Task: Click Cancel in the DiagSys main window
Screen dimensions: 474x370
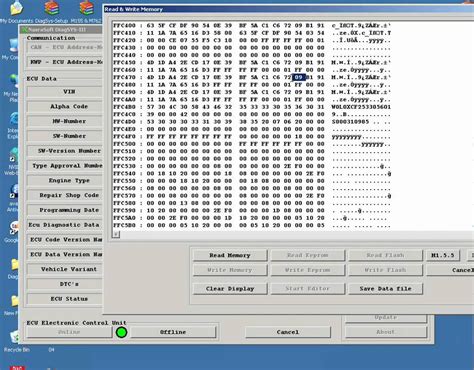Action: 288,332
